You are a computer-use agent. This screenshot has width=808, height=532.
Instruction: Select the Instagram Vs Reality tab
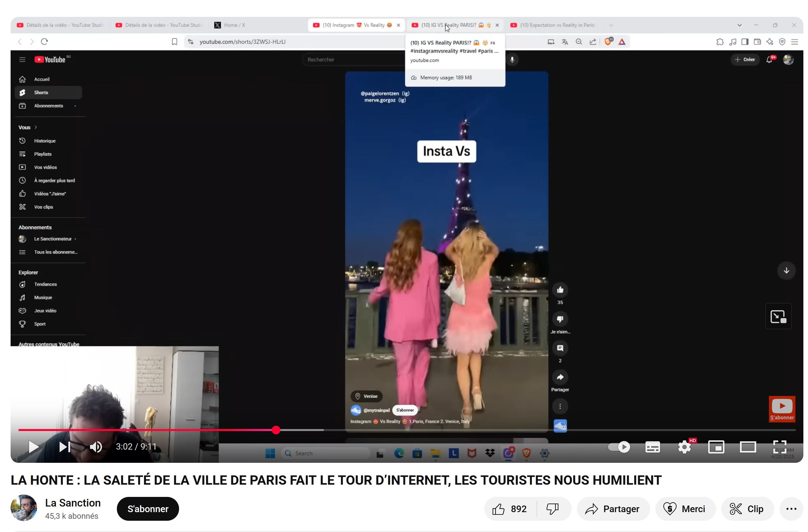(x=353, y=25)
